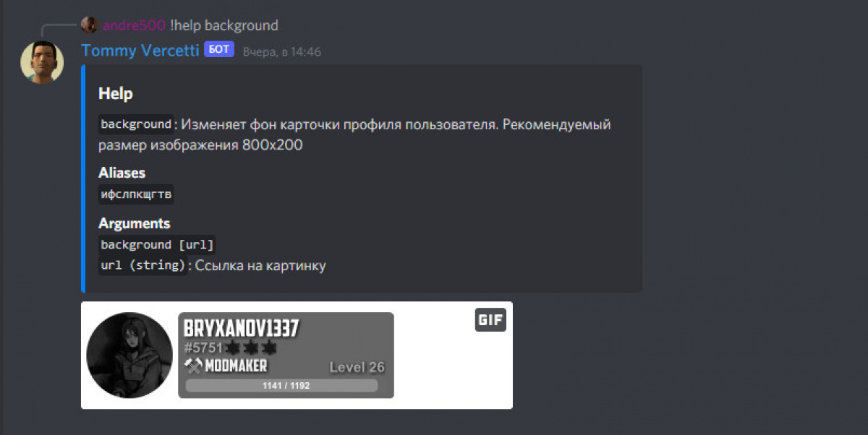Open Tommy Vercetti username profile

point(140,51)
